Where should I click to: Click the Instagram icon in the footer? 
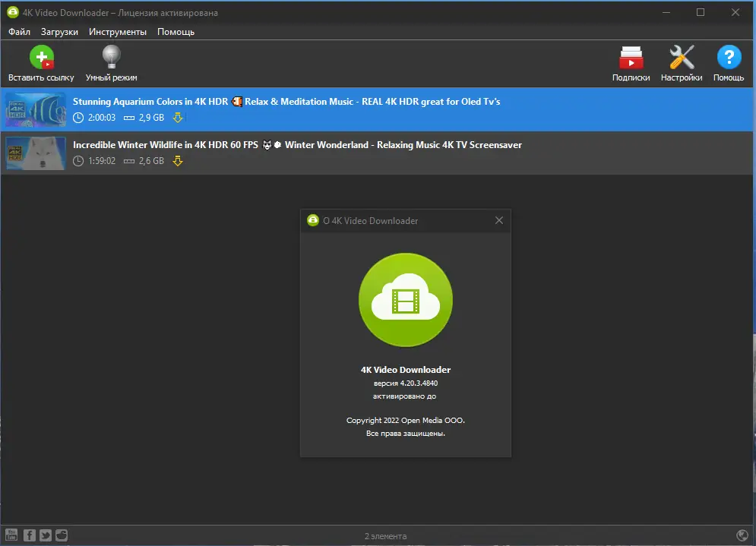61,535
